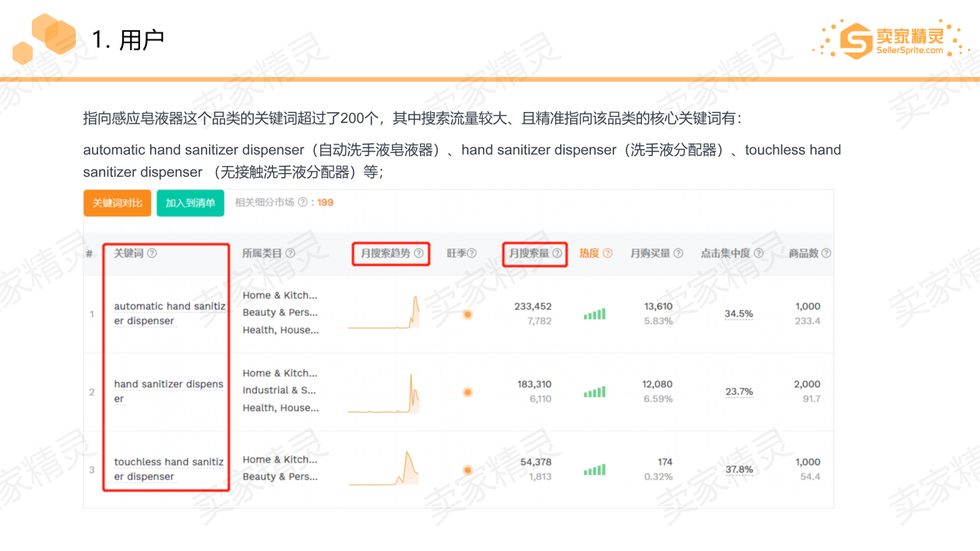Click the 23.7% value in row 2

739,392
